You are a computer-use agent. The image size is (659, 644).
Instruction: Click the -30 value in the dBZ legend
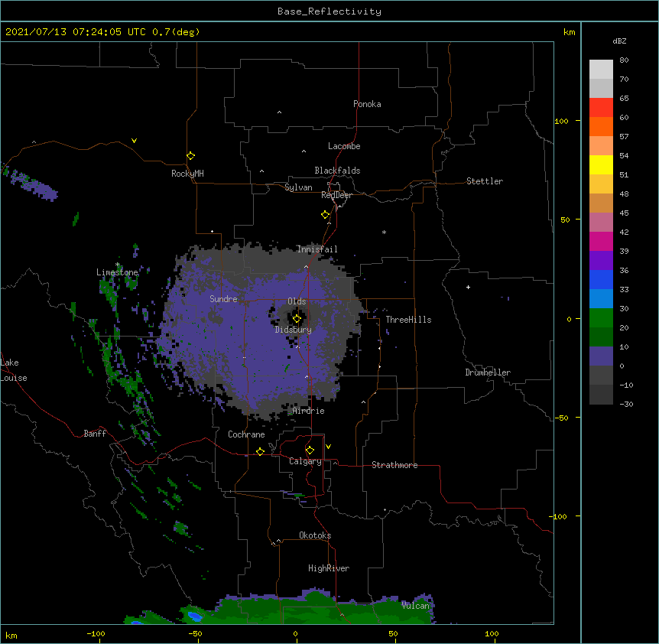626,404
